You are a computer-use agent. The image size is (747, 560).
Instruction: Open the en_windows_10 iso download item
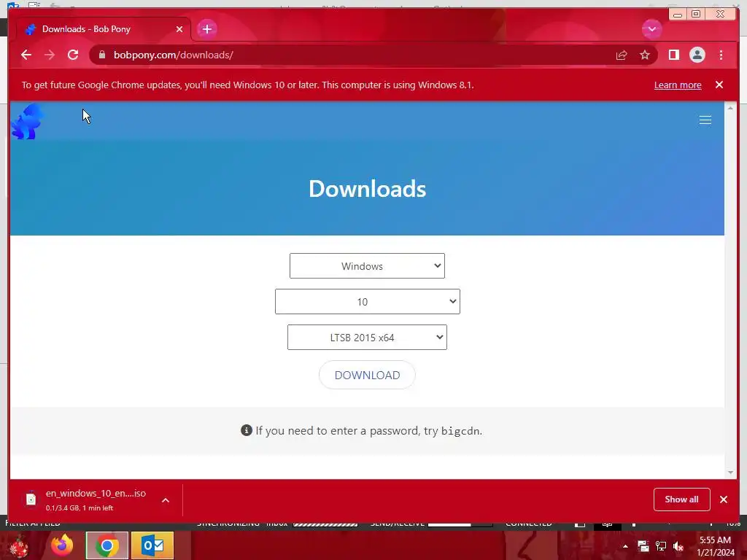tap(96, 499)
